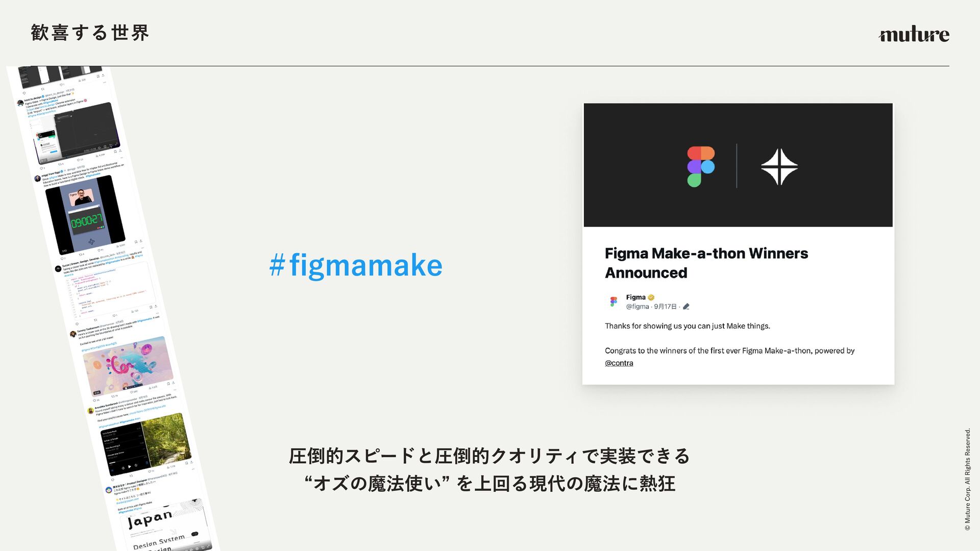
Task: Click the verified badge next to Figma
Action: pyautogui.click(x=651, y=297)
